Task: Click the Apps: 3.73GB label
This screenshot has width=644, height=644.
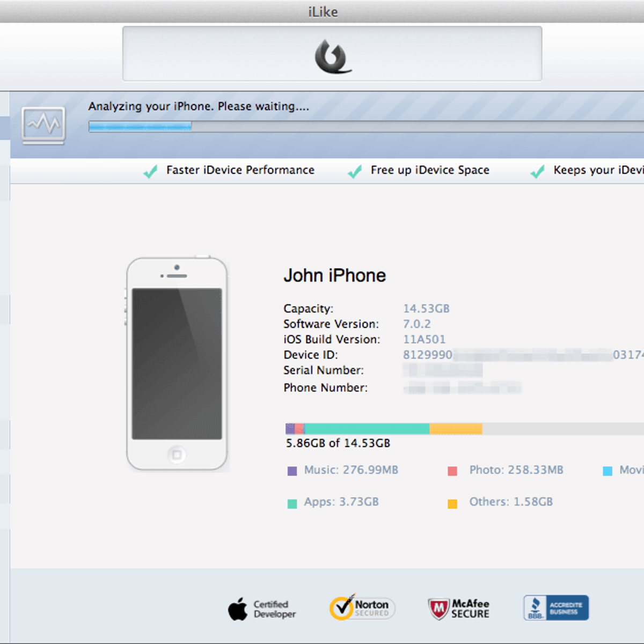Action: 341,502
